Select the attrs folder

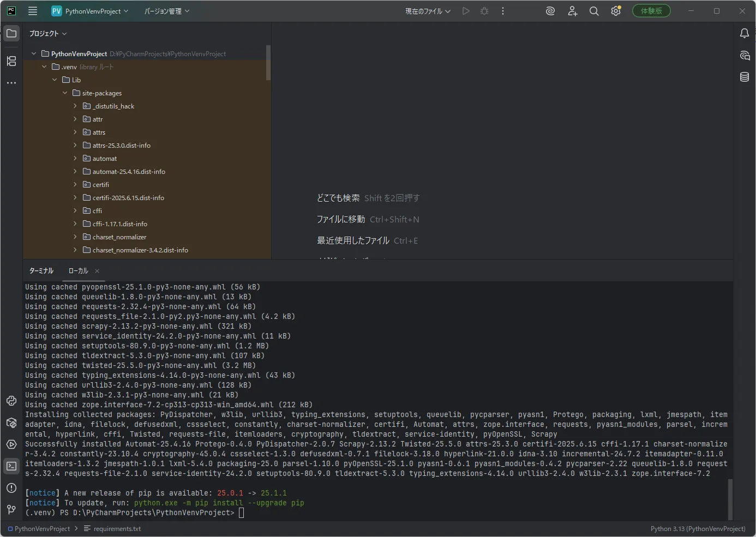pyautogui.click(x=99, y=132)
